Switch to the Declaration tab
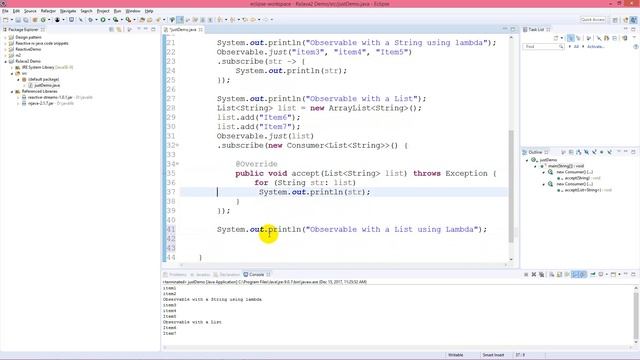The image size is (640, 360). coord(227,275)
